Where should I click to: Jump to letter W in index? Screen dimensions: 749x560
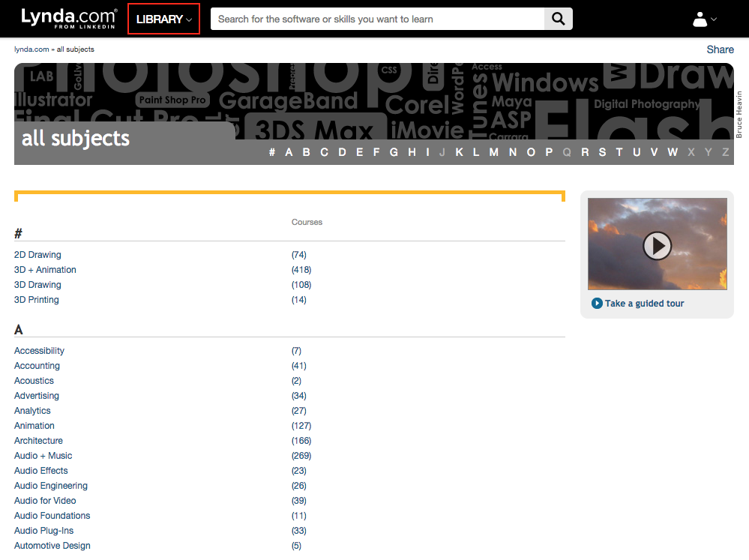673,152
